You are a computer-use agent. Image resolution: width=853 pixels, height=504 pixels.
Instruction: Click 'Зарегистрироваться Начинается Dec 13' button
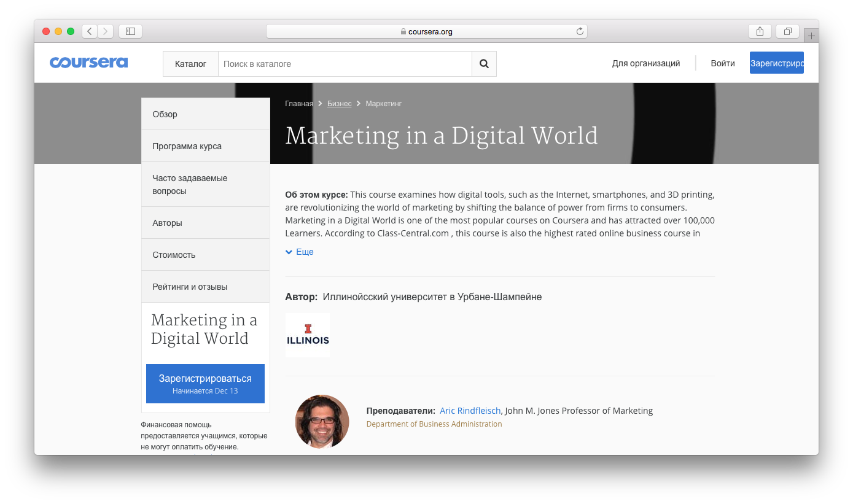(205, 384)
